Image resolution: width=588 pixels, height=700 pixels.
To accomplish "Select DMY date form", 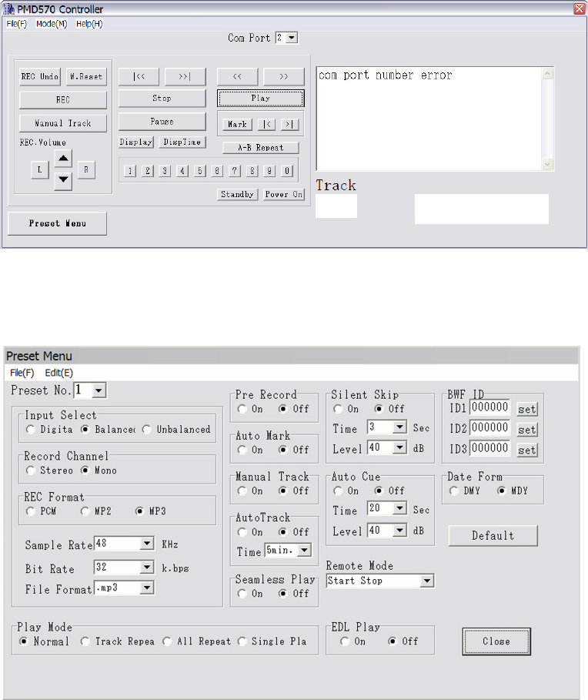I will coord(454,491).
